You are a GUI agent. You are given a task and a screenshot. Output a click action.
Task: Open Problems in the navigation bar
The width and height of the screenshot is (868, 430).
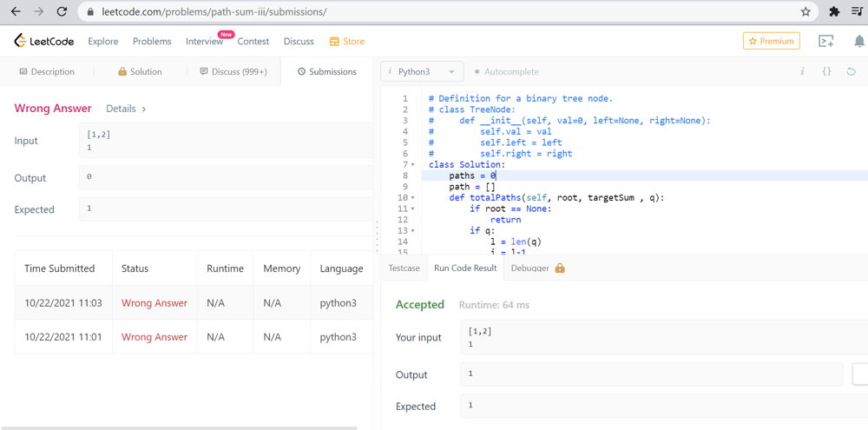(x=152, y=41)
